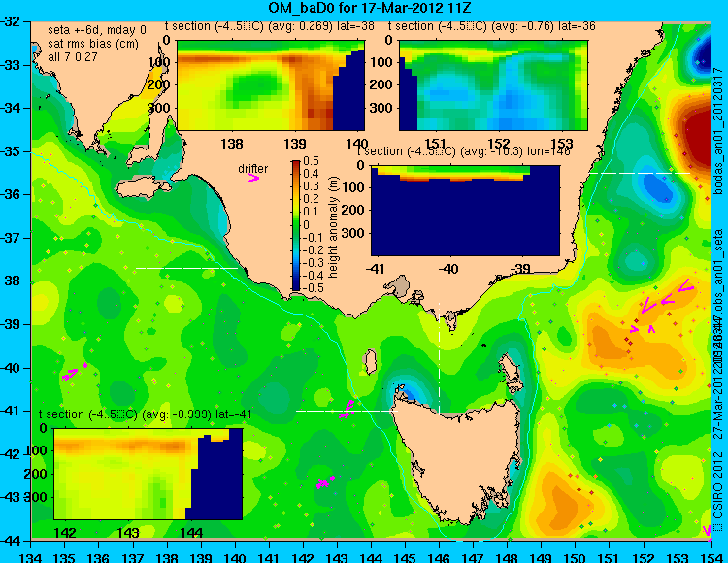Click the title "OM_baD0 for 17-Mar-2012 11Z"

tap(370, 8)
